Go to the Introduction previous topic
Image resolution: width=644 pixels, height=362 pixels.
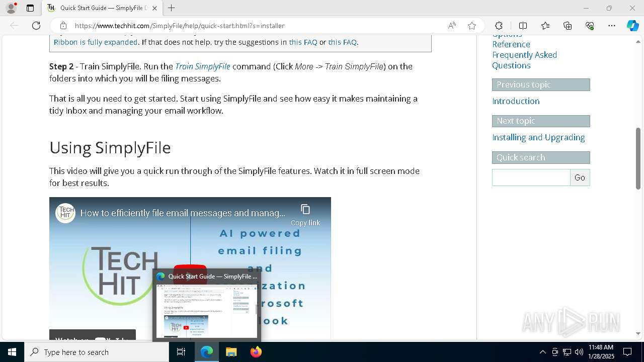tap(516, 101)
